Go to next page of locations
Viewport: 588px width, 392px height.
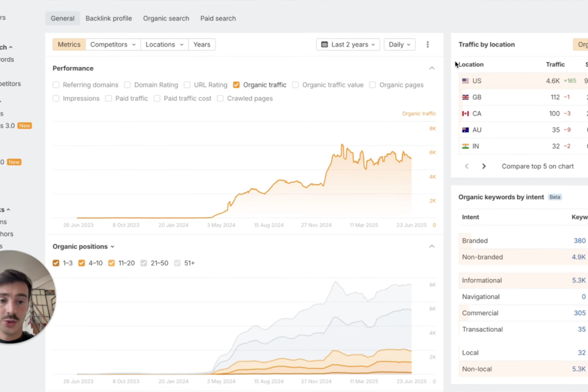(x=484, y=166)
